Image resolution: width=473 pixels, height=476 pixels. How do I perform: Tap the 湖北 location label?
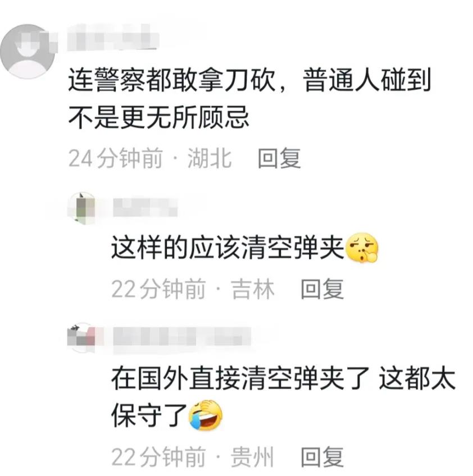(x=210, y=158)
